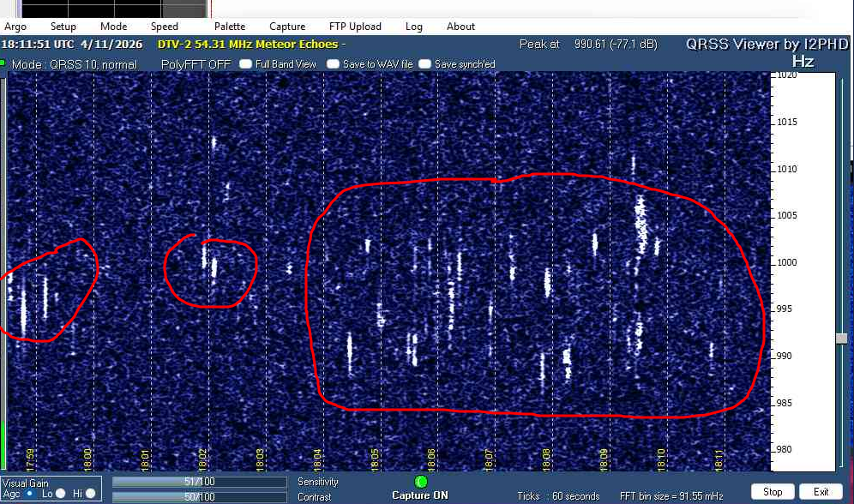This screenshot has height=504, width=854.
Task: Open the FTP Upload menu
Action: (x=355, y=27)
